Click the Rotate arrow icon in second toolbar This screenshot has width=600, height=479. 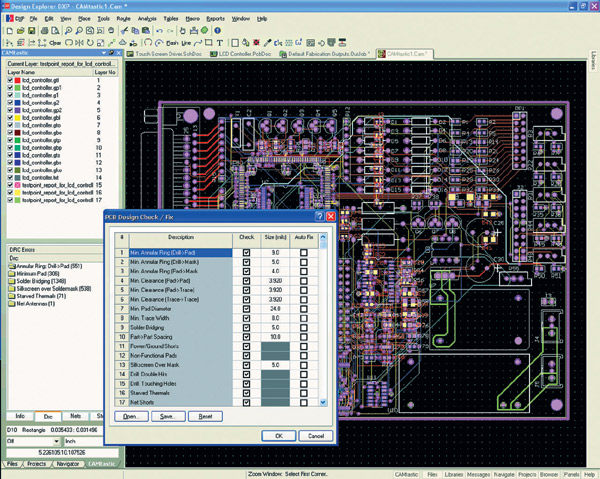[90, 42]
